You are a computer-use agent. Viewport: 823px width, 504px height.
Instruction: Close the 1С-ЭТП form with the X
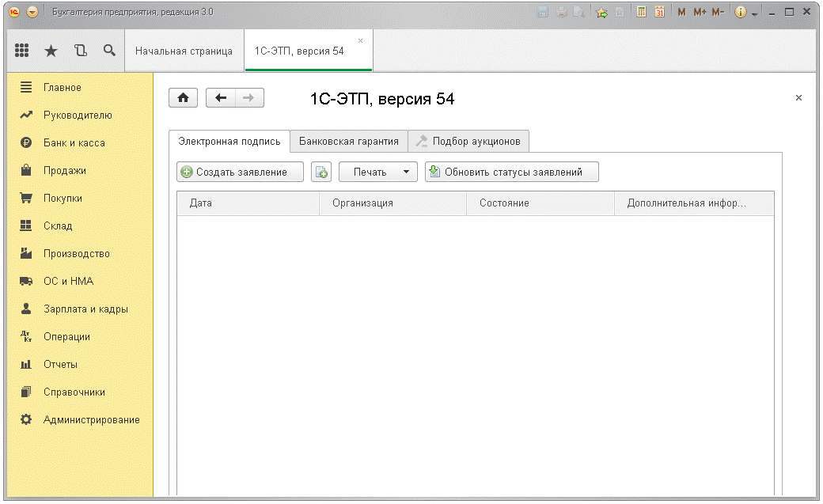coord(798,97)
